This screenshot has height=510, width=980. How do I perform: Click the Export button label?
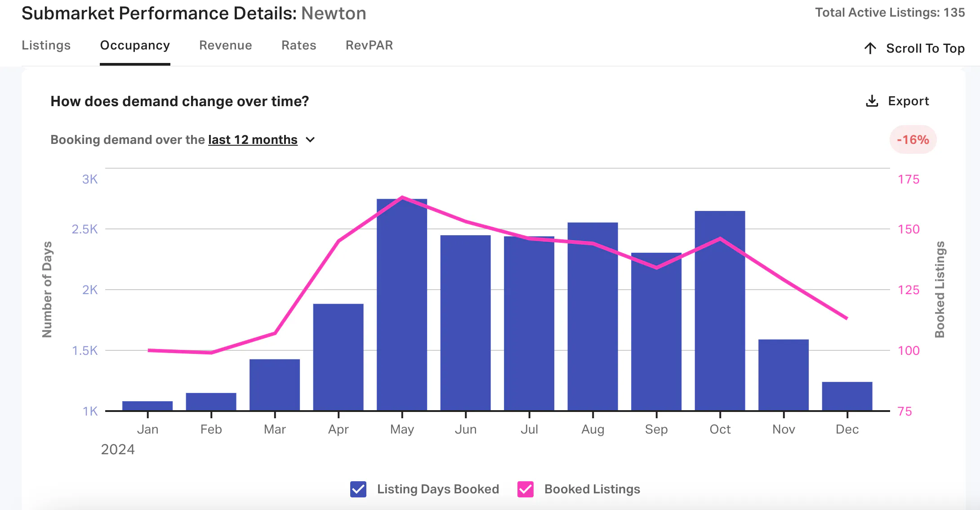pos(909,101)
